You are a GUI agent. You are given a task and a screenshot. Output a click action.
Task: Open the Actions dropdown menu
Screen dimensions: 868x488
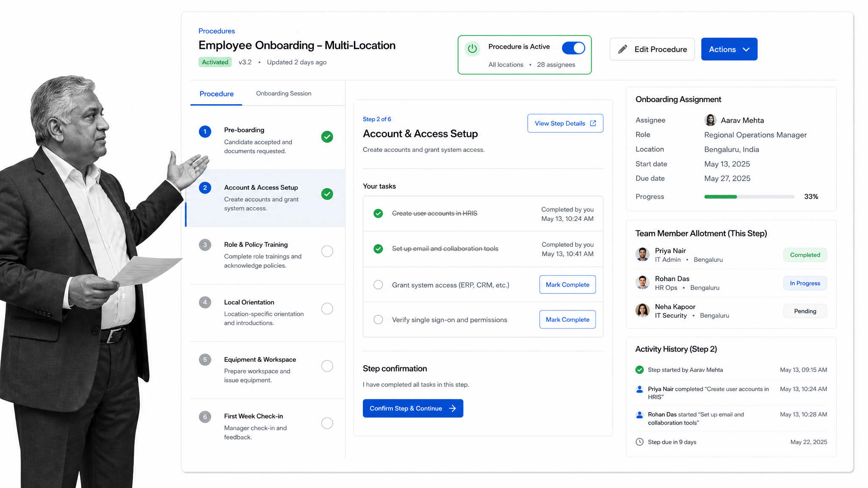[x=729, y=49]
